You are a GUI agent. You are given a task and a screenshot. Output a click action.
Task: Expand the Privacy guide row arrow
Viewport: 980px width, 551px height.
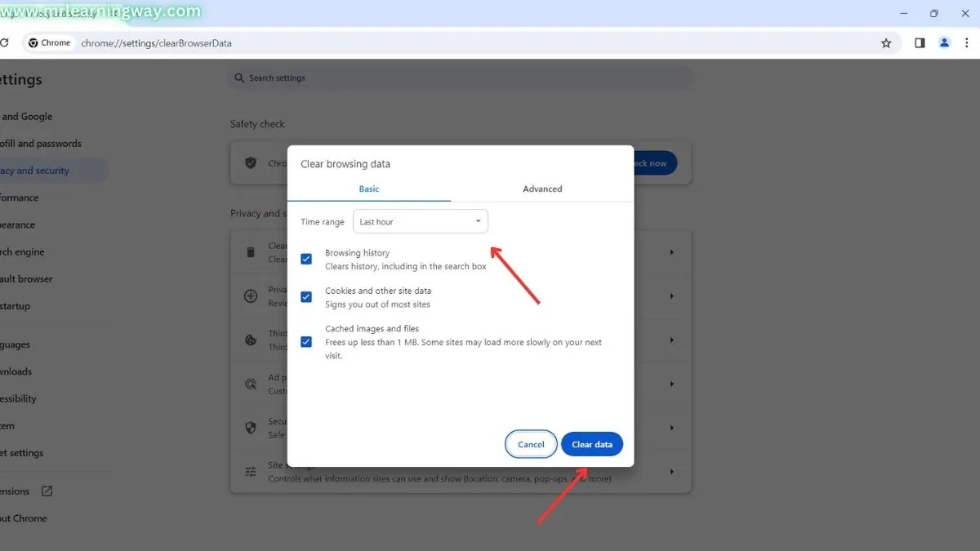pos(671,296)
